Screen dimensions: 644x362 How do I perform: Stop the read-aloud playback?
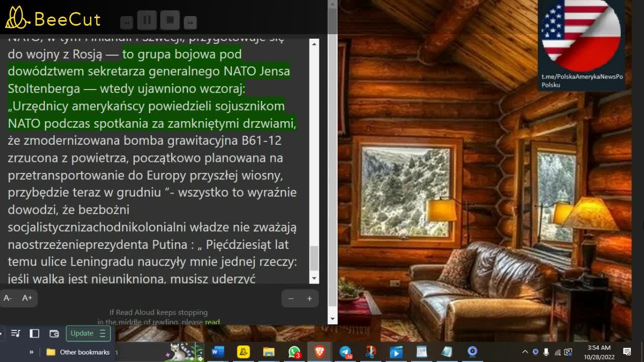pos(170,20)
